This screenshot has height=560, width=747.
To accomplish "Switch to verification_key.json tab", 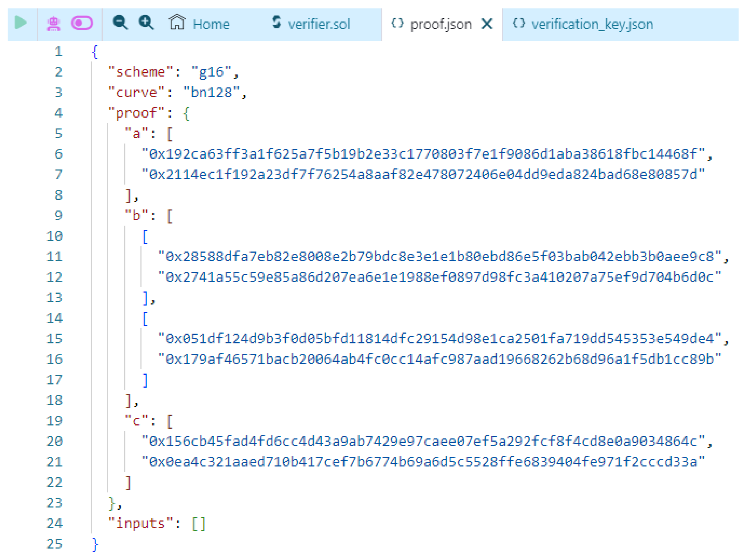I will pyautogui.click(x=592, y=24).
